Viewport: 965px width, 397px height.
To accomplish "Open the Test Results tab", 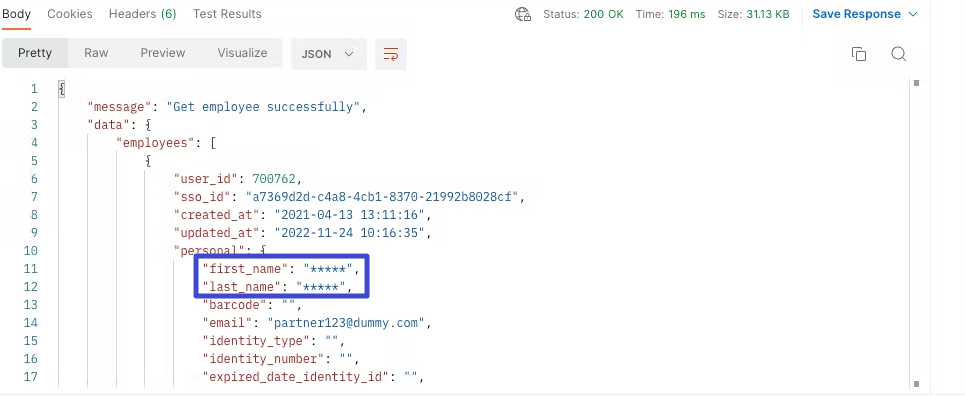I will [x=227, y=14].
